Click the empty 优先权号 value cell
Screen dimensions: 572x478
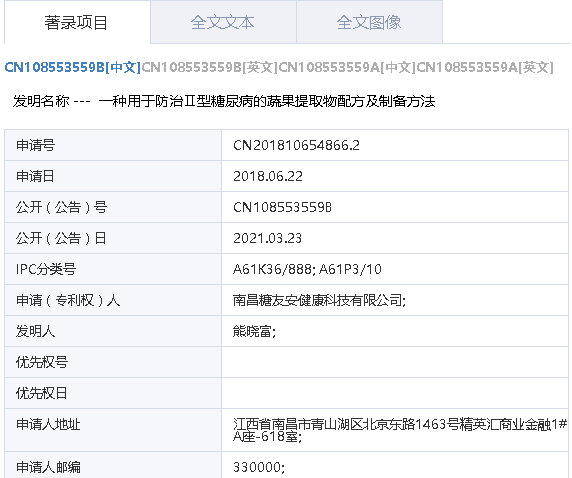pyautogui.click(x=395, y=362)
